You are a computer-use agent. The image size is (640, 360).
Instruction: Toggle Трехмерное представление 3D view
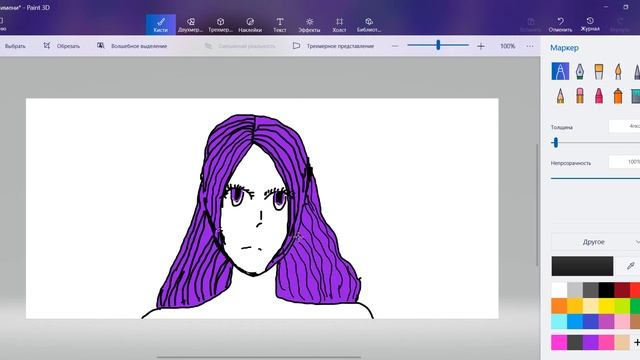(333, 46)
